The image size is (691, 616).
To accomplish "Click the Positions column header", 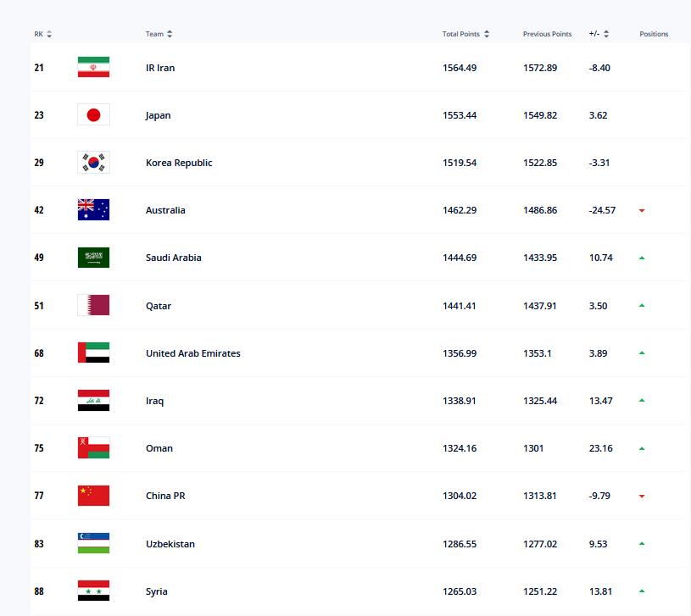I will [654, 34].
